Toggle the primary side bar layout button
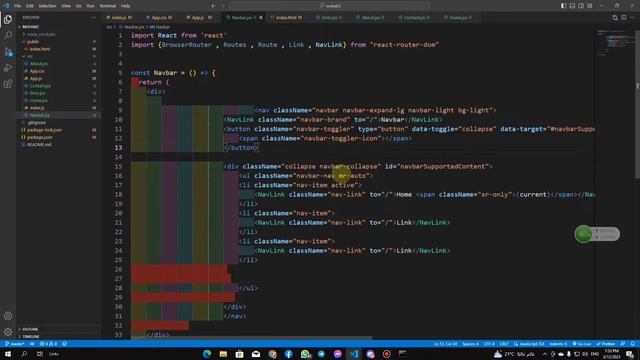 tap(563, 6)
